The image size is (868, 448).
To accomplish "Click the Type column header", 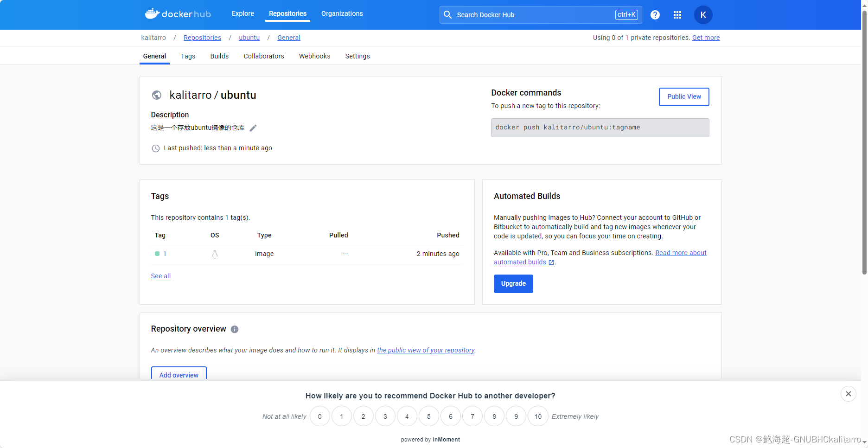I will coord(264,235).
